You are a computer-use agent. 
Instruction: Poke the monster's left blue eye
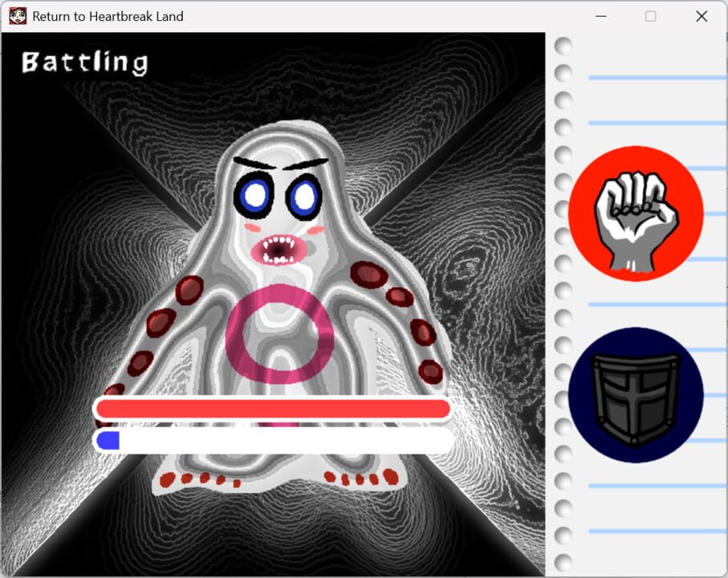tap(254, 195)
